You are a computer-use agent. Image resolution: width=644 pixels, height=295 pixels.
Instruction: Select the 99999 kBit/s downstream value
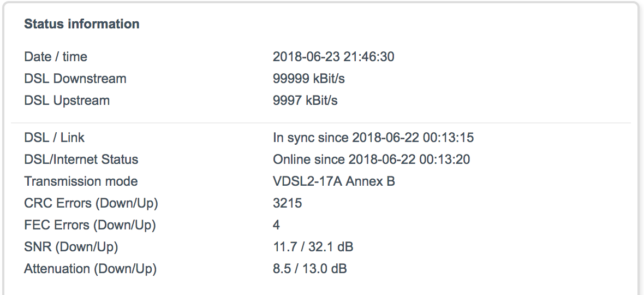coord(309,79)
